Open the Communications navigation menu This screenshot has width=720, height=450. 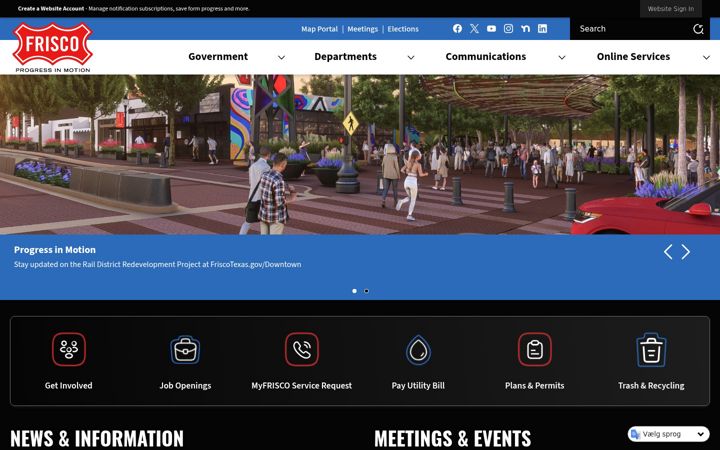tap(486, 56)
